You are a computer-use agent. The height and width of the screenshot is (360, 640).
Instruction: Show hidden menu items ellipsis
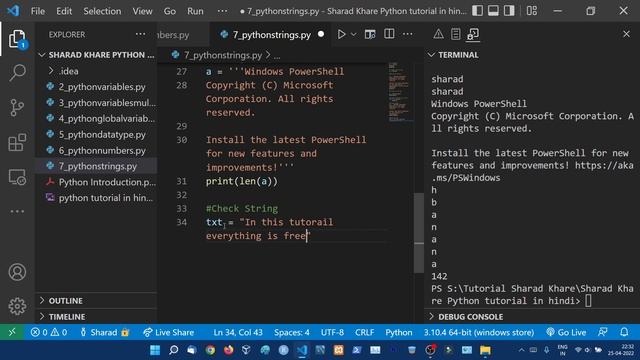(222, 11)
